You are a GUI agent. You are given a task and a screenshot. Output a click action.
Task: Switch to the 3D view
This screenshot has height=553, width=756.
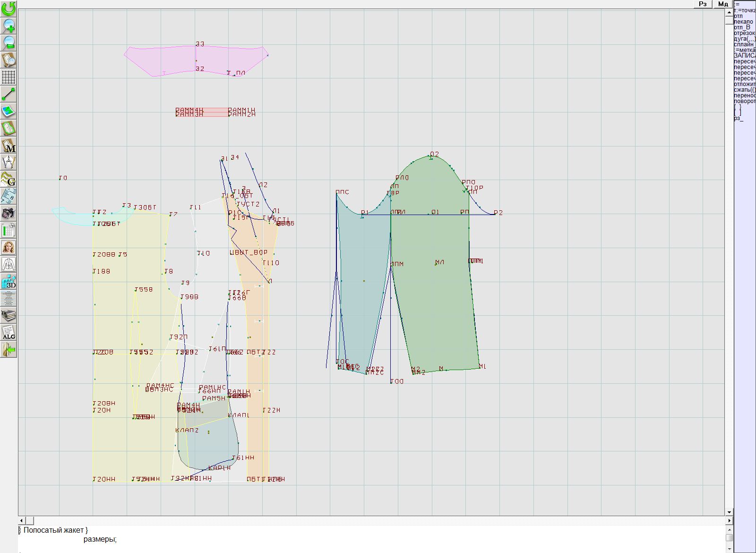tap(9, 282)
